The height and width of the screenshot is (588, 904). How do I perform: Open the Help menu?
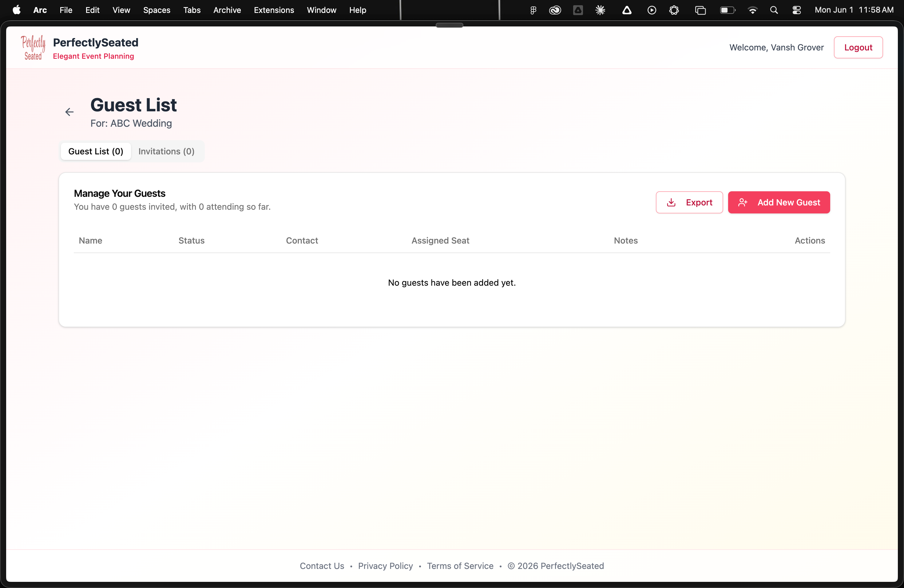coord(358,10)
